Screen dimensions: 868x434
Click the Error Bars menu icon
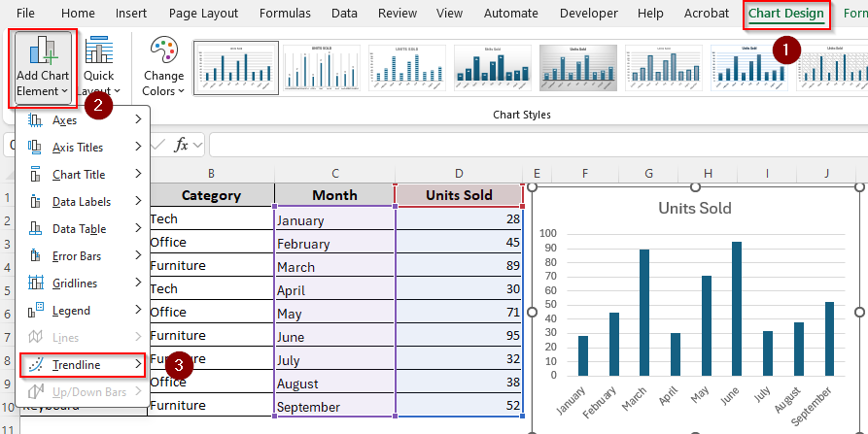point(35,256)
